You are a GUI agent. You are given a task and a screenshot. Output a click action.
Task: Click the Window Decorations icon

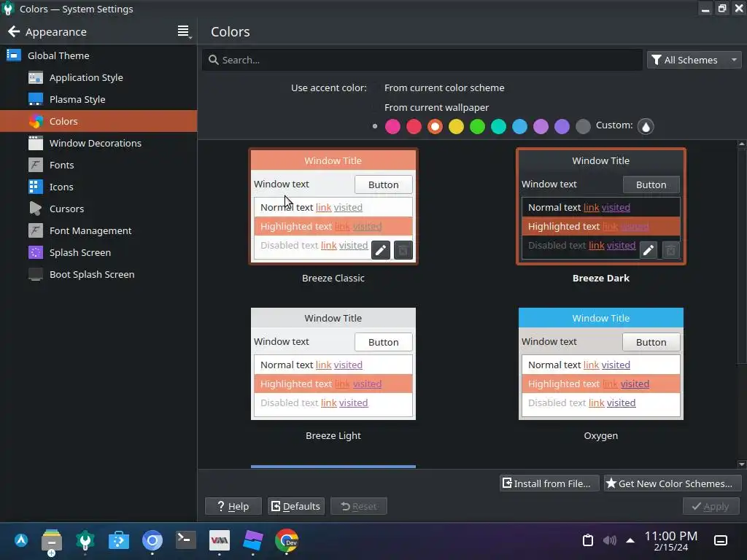tap(35, 143)
